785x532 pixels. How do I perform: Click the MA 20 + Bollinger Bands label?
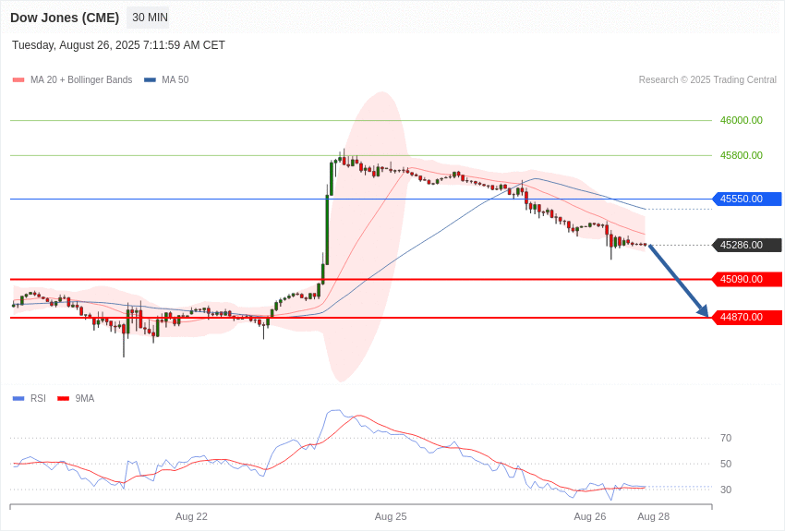coord(81,80)
